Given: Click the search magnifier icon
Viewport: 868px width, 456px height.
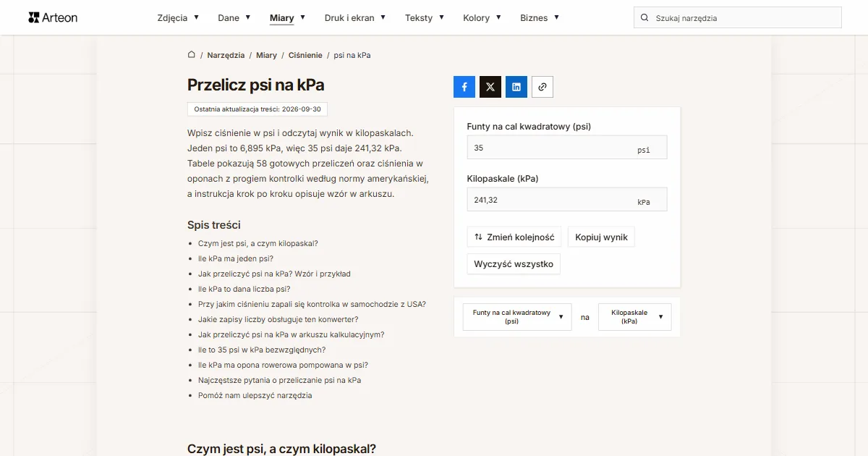Looking at the screenshot, I should [x=644, y=18].
